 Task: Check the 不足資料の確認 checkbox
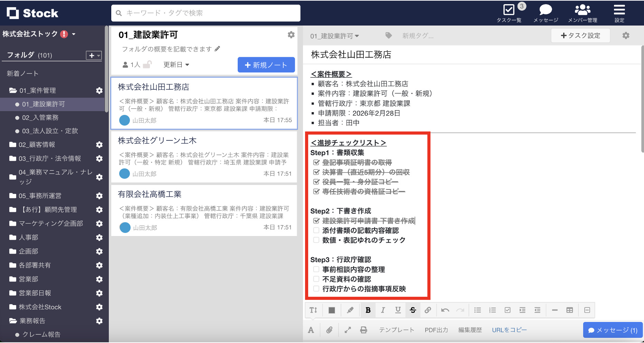[316, 279]
